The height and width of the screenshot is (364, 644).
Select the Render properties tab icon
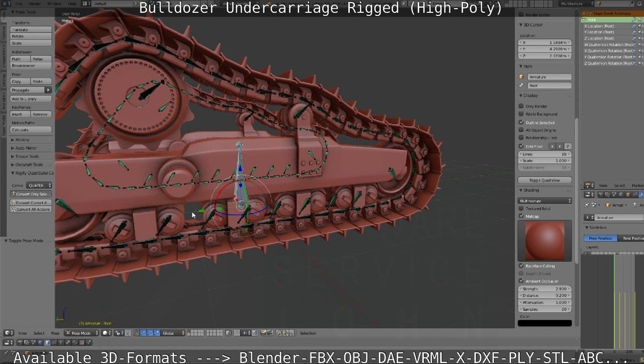tap(19, 343)
